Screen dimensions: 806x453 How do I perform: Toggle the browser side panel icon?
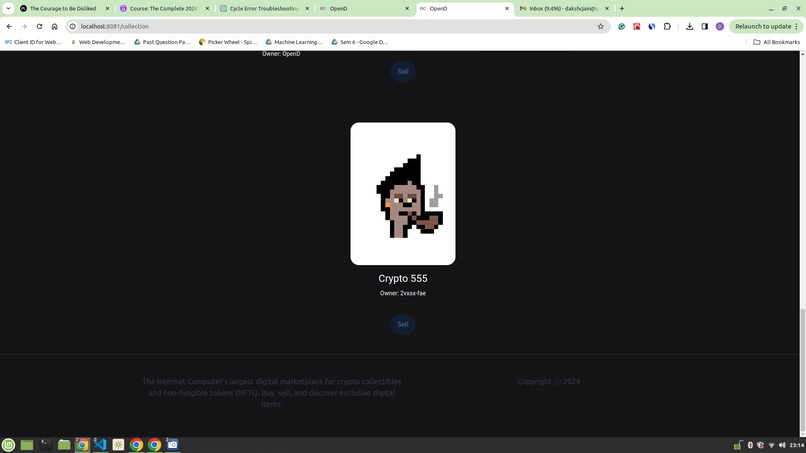pos(705,26)
